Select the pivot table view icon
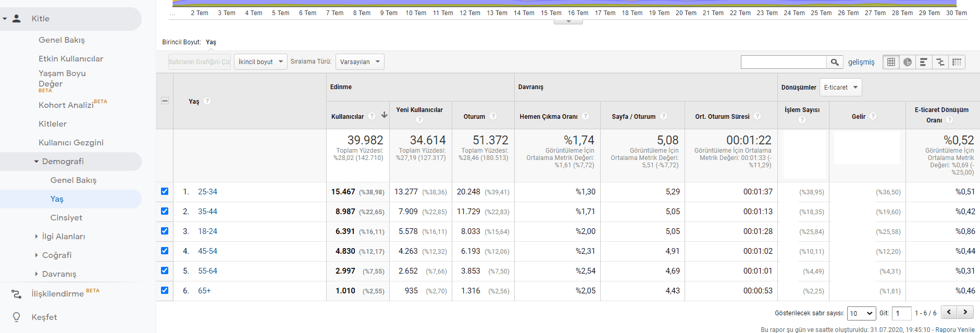 click(957, 62)
